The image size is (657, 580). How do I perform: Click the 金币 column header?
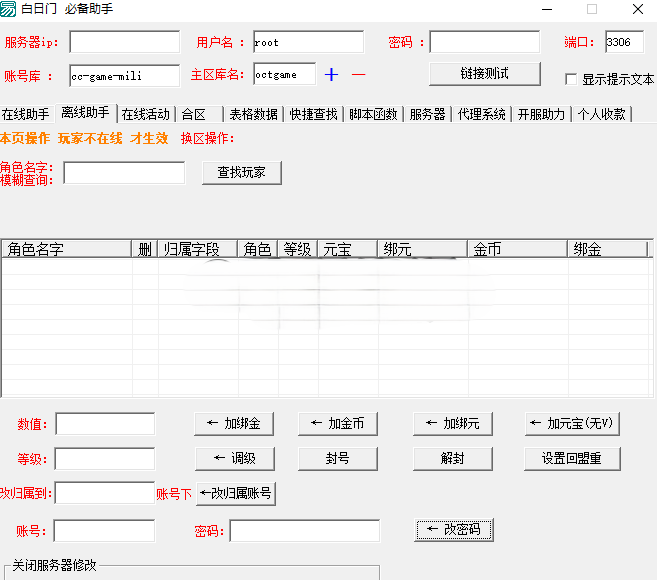pyautogui.click(x=517, y=249)
